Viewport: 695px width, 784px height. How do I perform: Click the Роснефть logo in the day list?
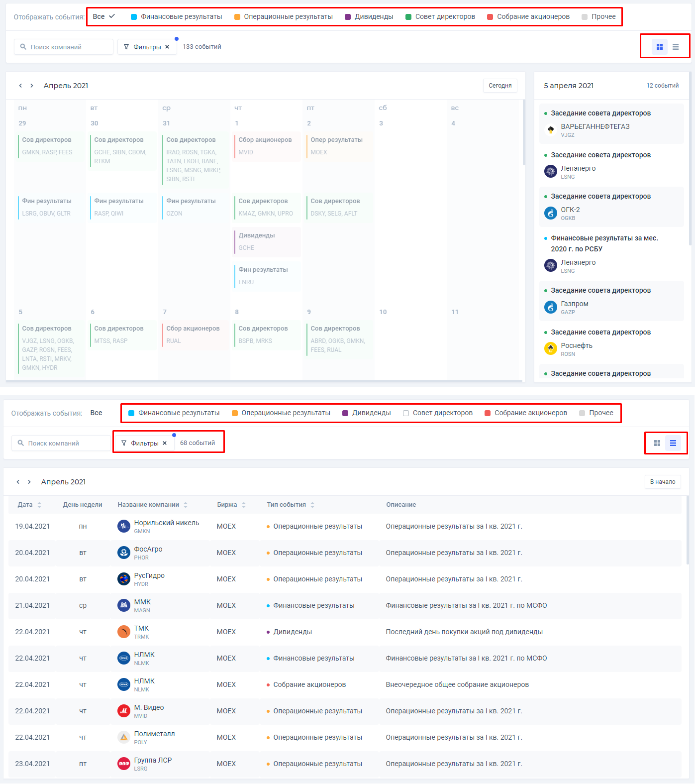[551, 349]
